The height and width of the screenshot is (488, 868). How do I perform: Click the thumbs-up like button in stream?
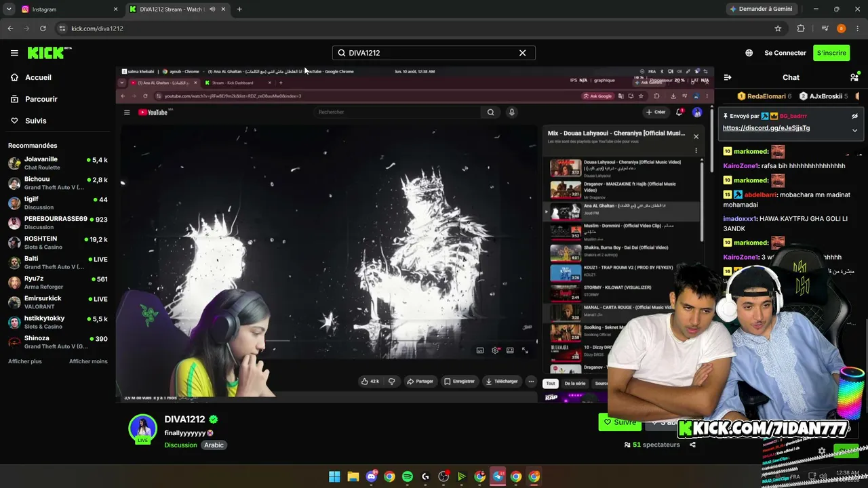tap(370, 382)
